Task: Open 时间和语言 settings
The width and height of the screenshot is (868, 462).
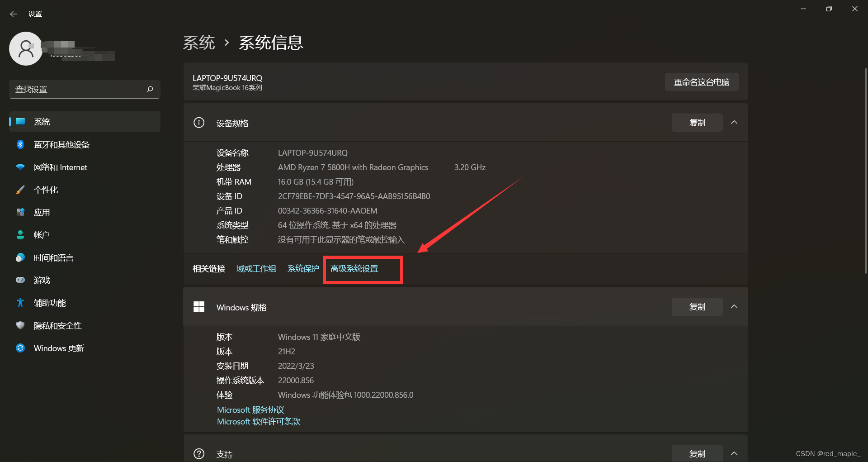Action: point(85,257)
